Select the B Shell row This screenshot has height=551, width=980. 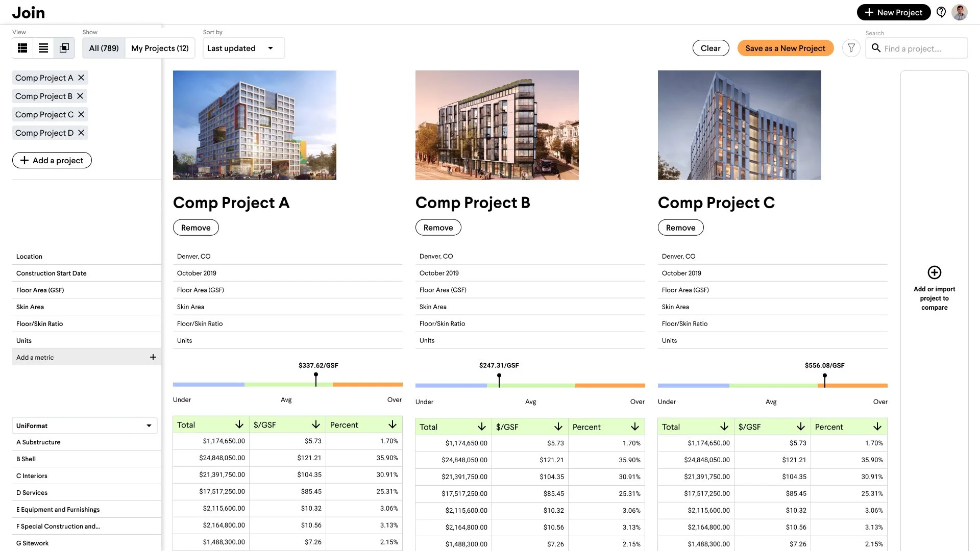tap(87, 459)
